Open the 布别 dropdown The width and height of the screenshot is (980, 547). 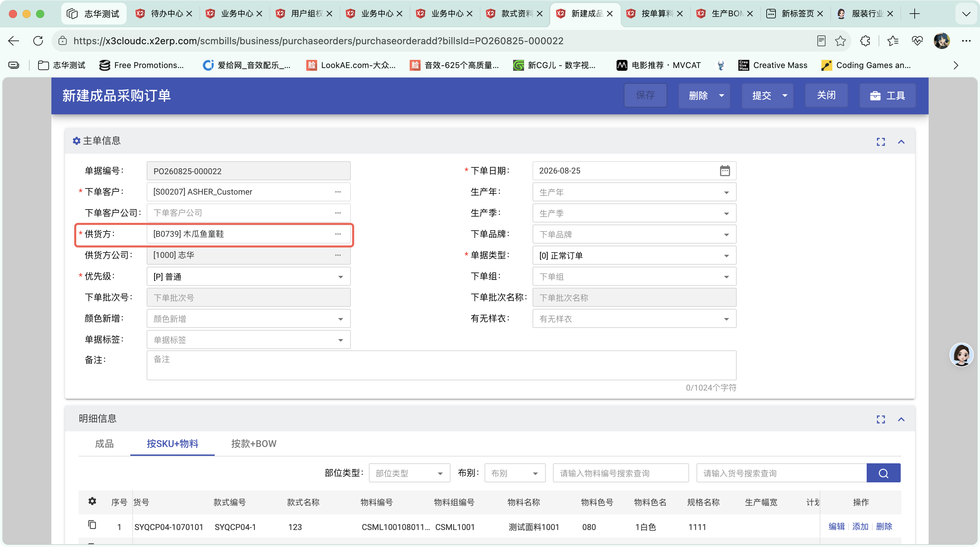click(x=515, y=473)
